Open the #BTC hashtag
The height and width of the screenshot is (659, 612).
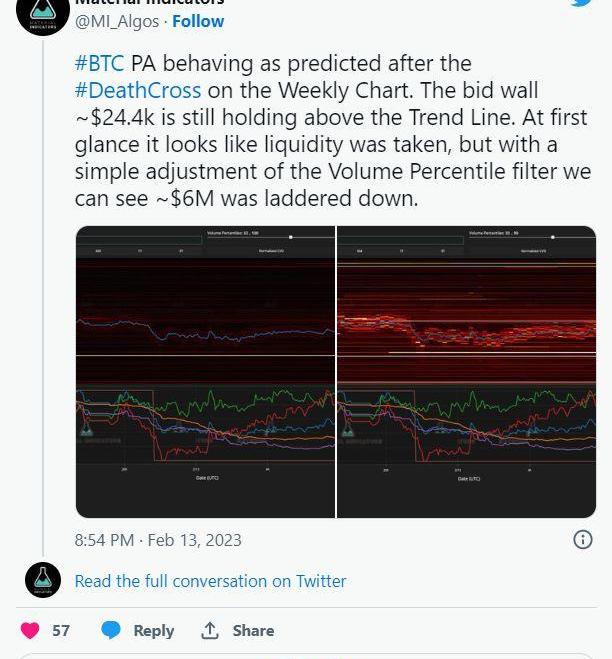click(99, 65)
